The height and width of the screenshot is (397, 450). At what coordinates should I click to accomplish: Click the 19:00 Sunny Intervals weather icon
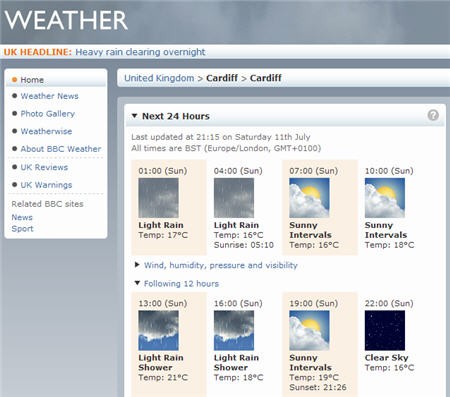click(x=309, y=330)
